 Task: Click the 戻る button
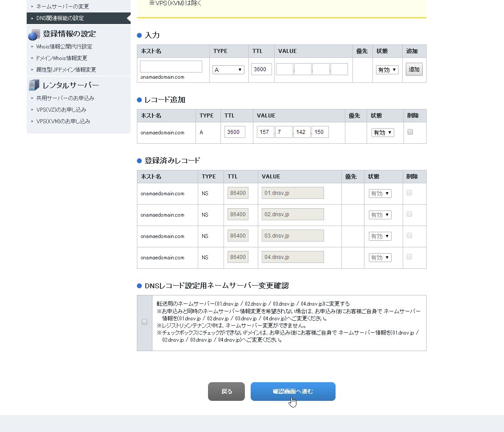click(226, 392)
